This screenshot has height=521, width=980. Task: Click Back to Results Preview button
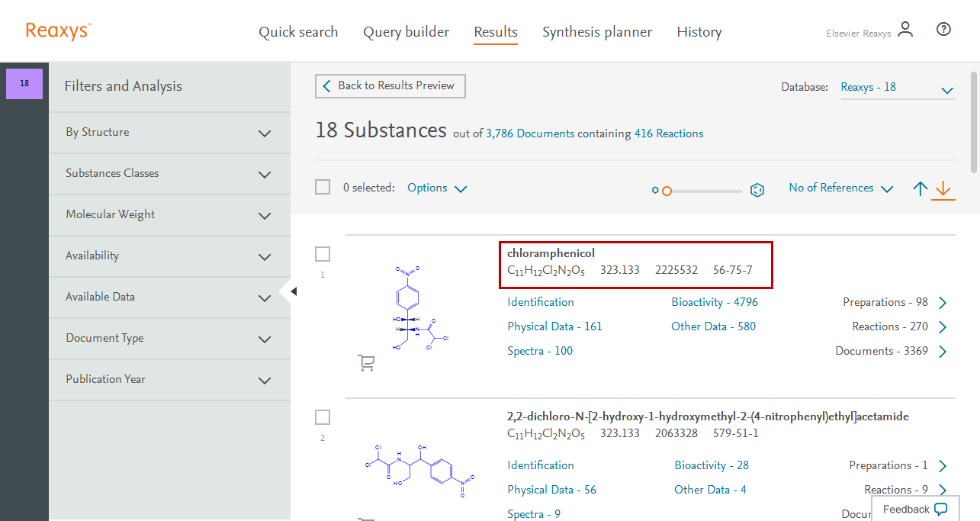click(x=390, y=86)
